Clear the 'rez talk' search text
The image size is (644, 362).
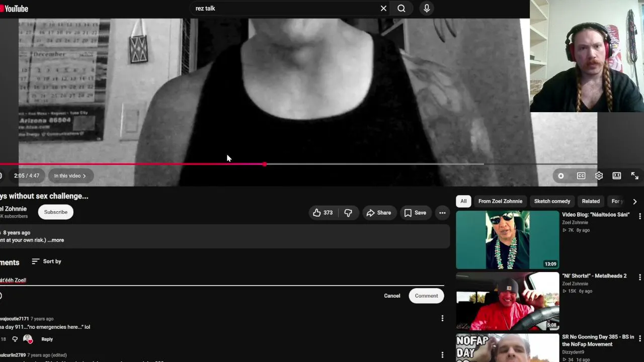point(383,9)
